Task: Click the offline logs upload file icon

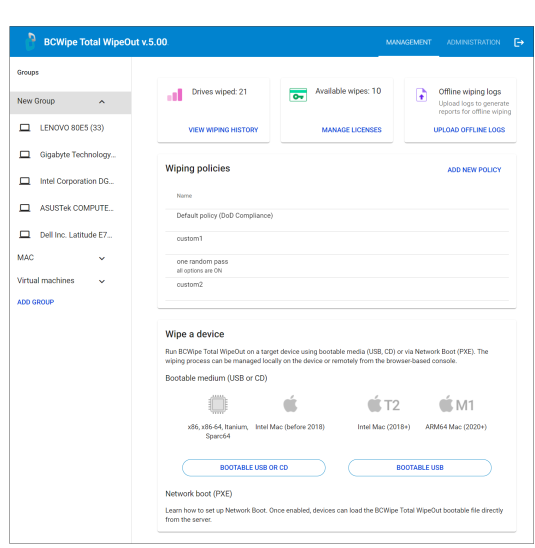Action: click(x=421, y=95)
